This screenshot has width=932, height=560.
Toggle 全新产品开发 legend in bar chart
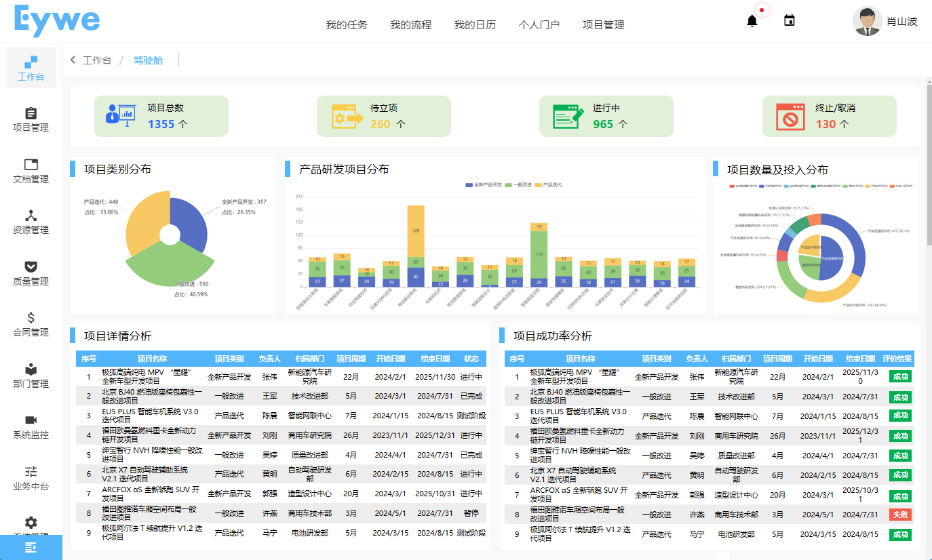tap(483, 185)
